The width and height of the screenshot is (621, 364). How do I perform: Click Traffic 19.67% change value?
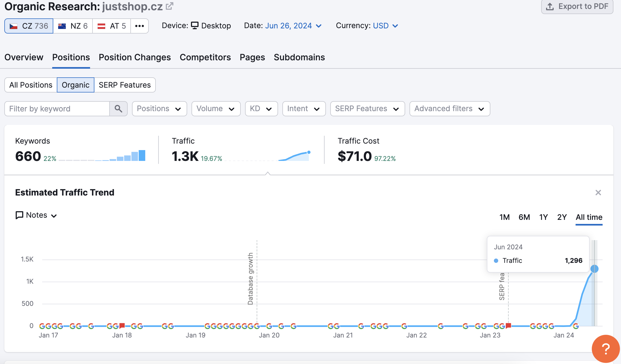click(211, 158)
